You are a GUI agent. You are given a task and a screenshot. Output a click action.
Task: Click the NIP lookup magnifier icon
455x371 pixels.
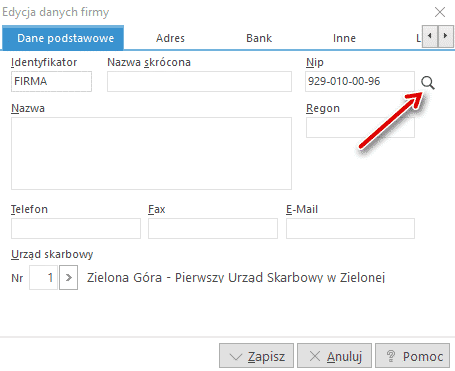[428, 82]
